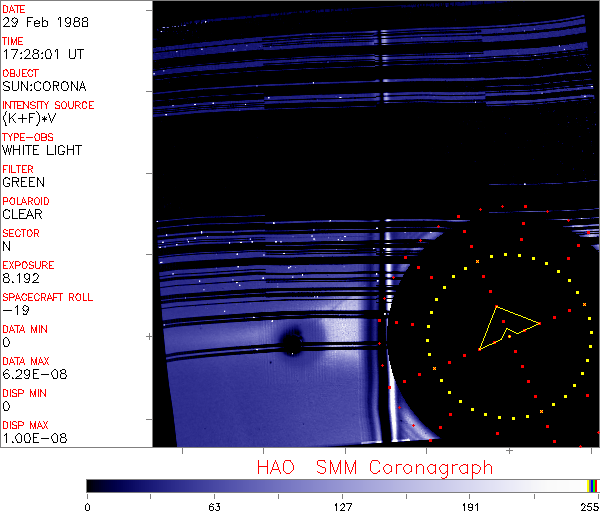Screen dimensions: 600x512
Task: Click the 'CLEAR' polaroid value
Action: click(22, 215)
